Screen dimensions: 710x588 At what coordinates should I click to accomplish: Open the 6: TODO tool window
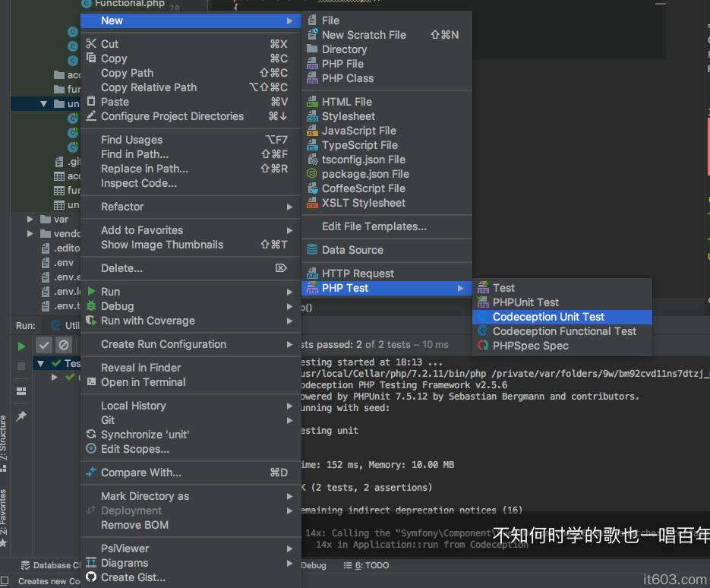(368, 565)
